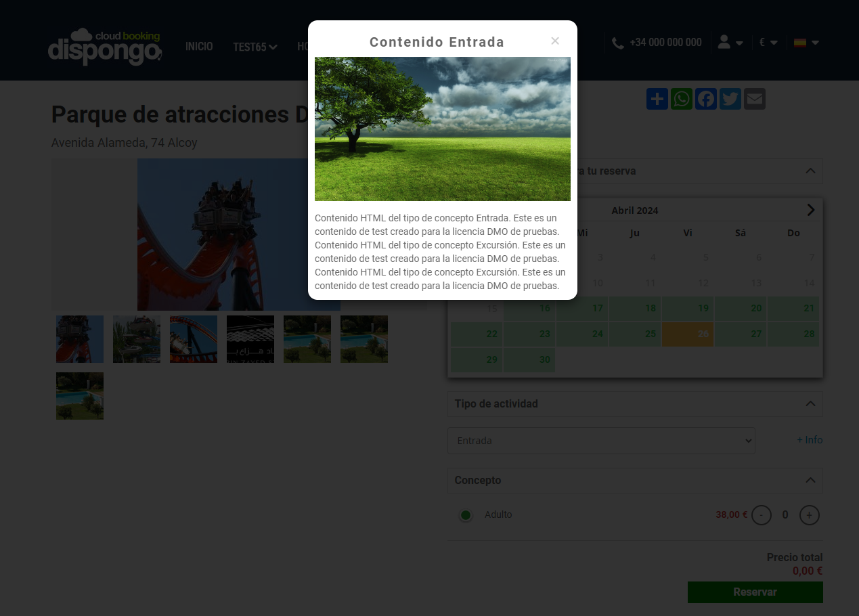Collapse the Tipo de actividad section
This screenshot has width=859, height=616.
pyautogui.click(x=810, y=403)
